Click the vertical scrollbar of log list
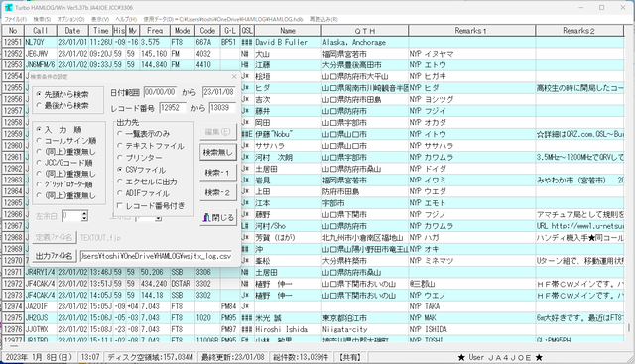Image resolution: width=635 pixels, height=364 pixels. 629,182
